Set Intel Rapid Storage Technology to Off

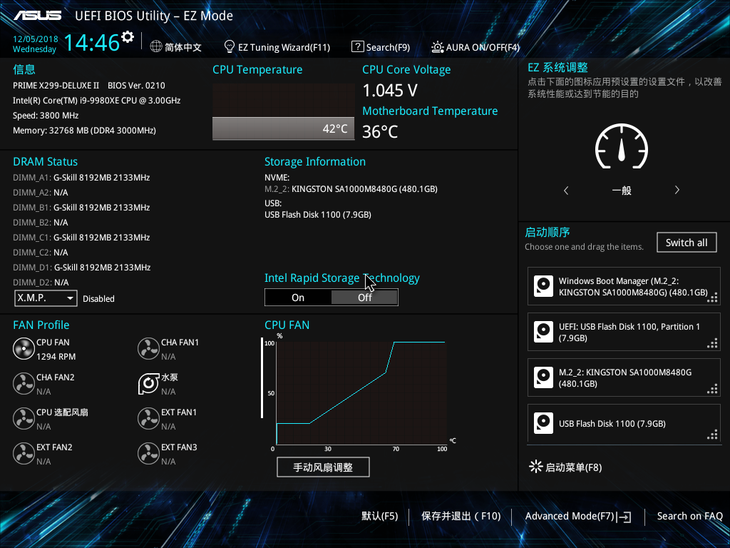[x=365, y=298]
